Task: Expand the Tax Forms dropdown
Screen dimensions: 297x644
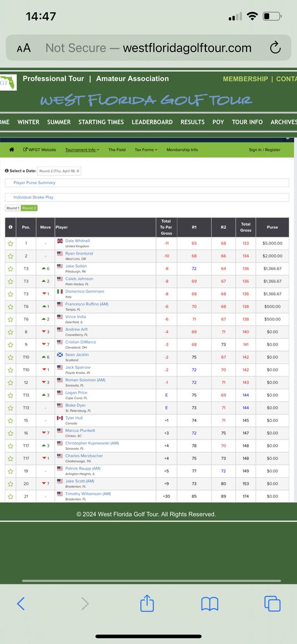Action: (x=146, y=150)
